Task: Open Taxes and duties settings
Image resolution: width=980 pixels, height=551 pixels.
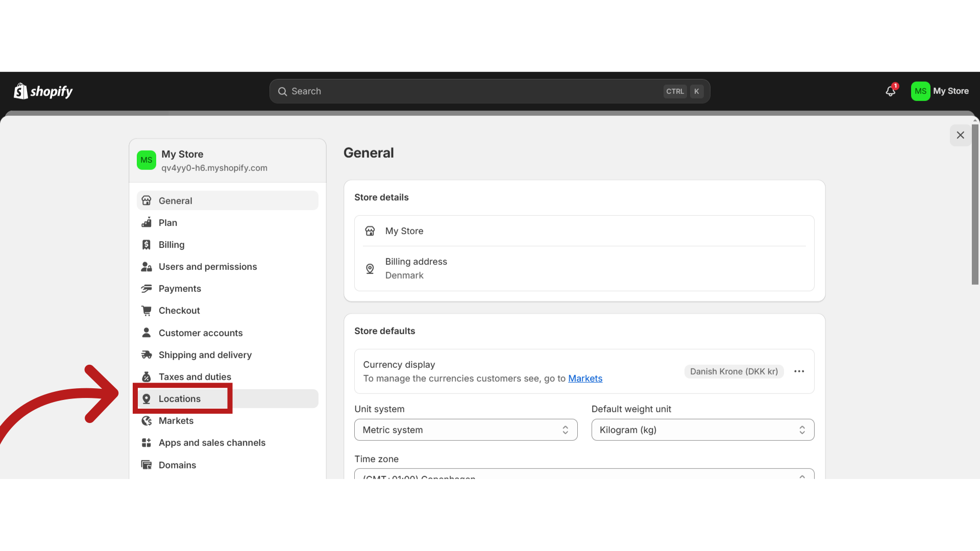Action: [228, 377]
